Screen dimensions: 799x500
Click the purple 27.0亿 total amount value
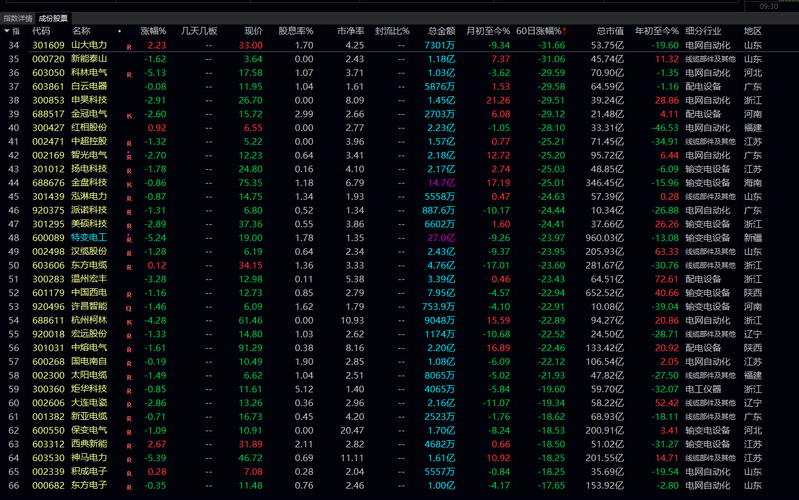coord(441,238)
